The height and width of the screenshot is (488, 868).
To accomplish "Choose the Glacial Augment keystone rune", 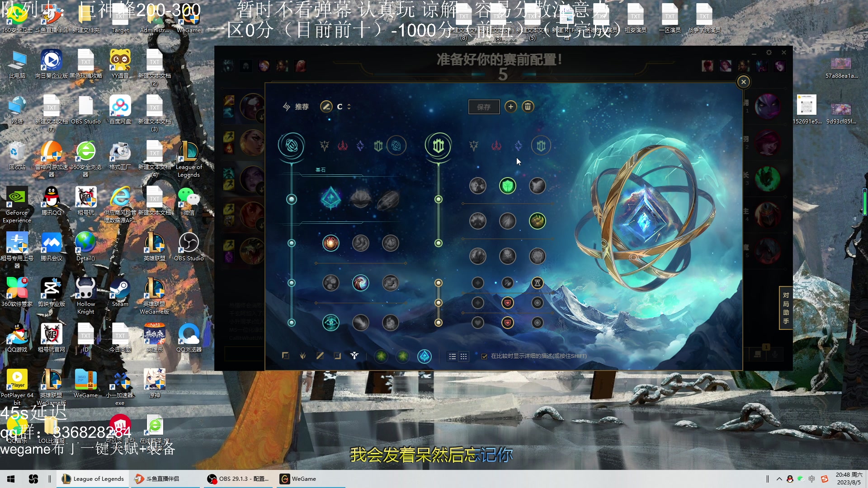I will coord(330,198).
